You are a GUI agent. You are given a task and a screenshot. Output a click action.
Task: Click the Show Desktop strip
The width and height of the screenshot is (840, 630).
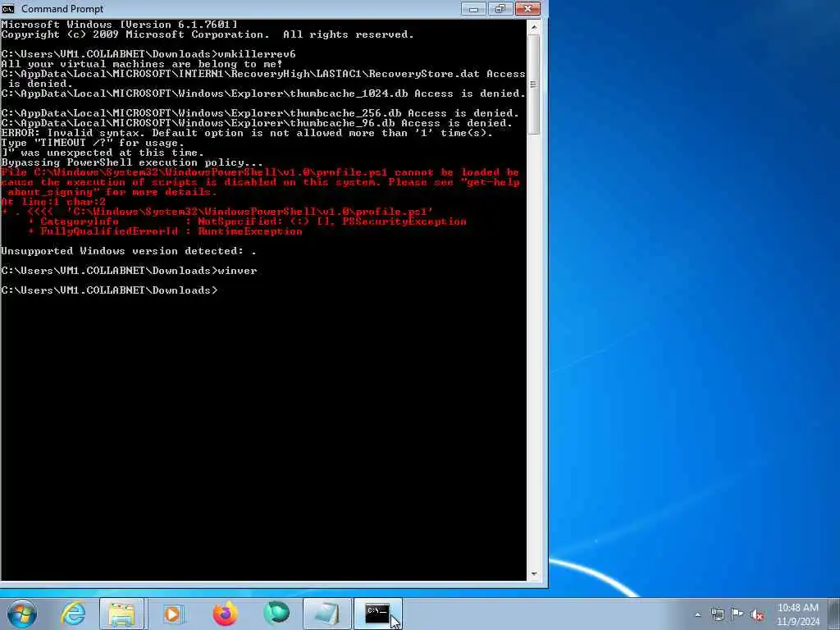[834, 614]
